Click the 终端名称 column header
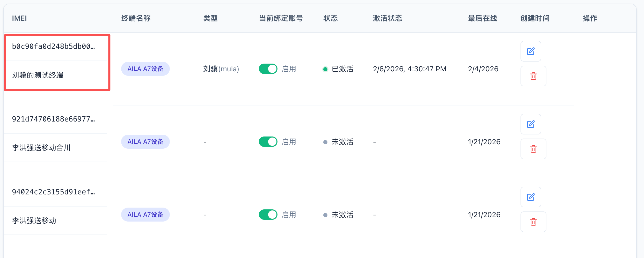644x258 pixels. pos(136,18)
